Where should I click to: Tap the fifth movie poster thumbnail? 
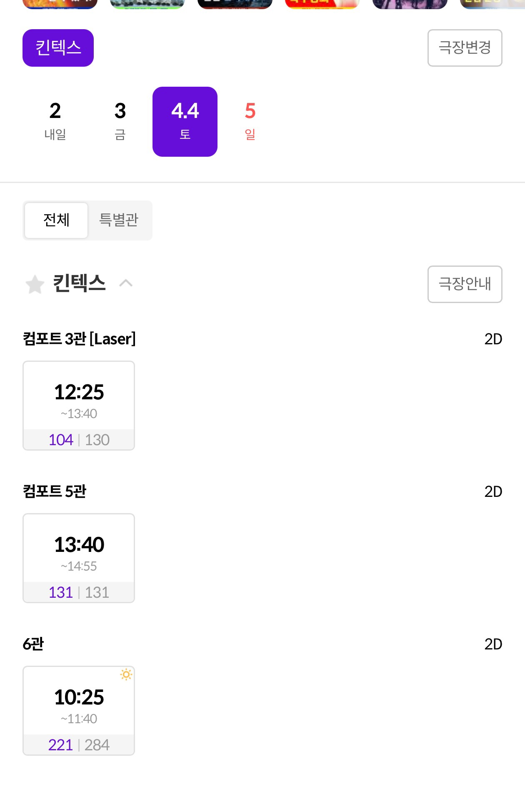[410, 4]
